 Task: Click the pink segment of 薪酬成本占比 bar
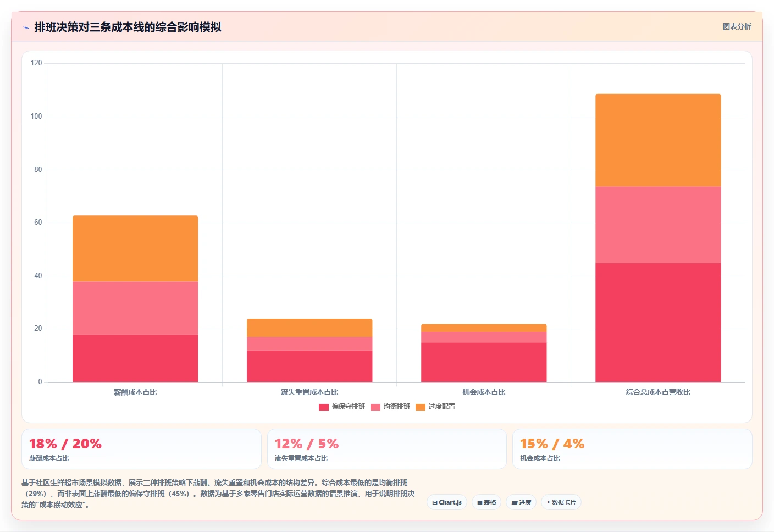(x=135, y=308)
